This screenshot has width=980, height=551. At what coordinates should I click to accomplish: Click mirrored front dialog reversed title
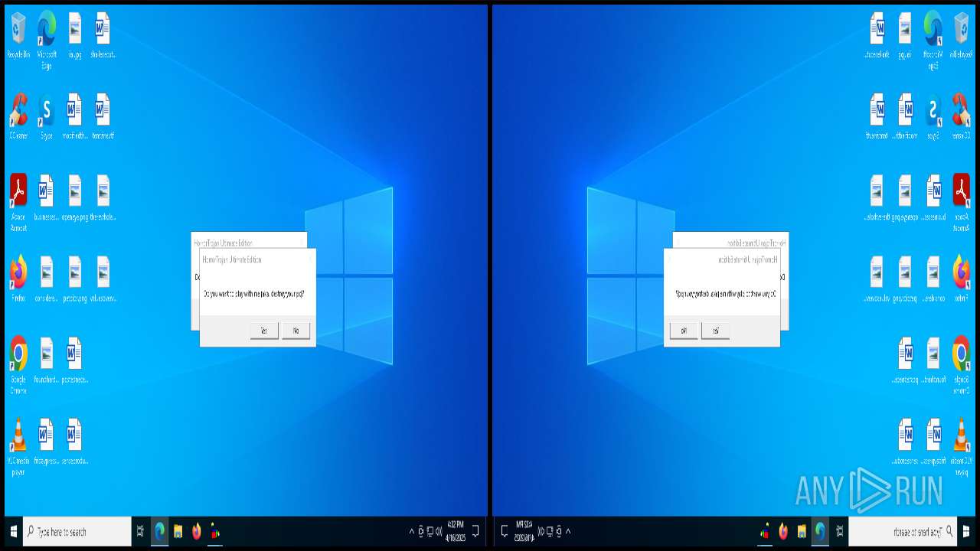pyautogui.click(x=748, y=259)
